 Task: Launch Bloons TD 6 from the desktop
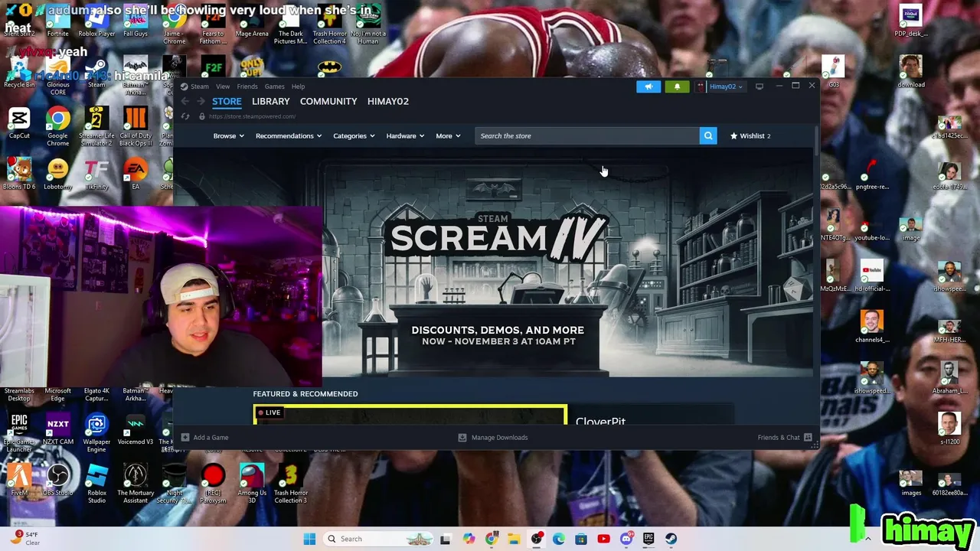pos(19,174)
